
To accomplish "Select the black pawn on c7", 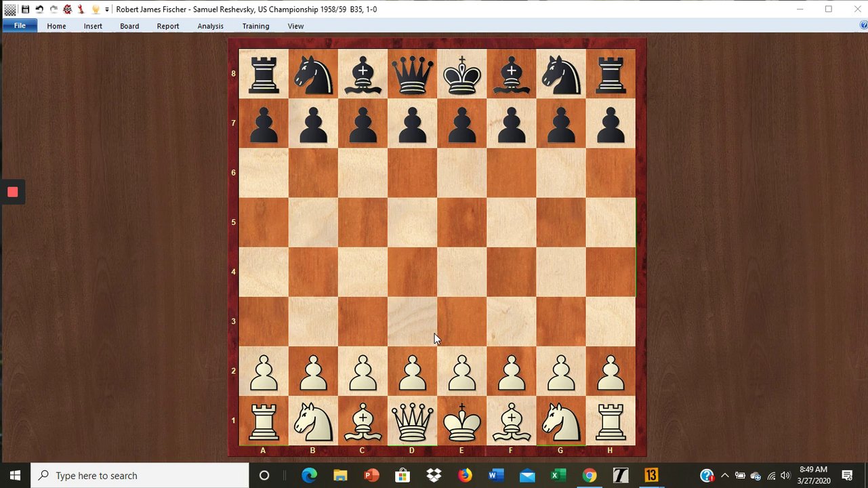I will tap(363, 123).
